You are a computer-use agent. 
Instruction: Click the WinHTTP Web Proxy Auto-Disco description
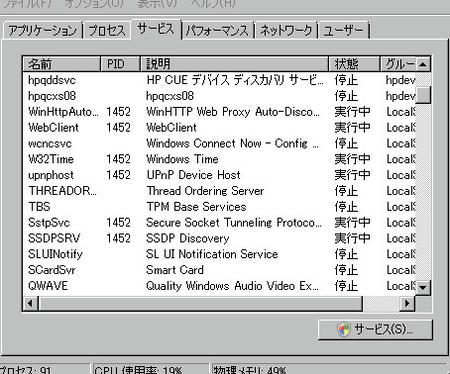click(x=233, y=112)
